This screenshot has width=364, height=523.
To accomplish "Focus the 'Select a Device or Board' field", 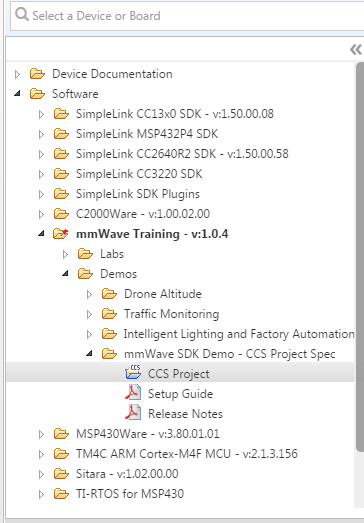I will (187, 16).
